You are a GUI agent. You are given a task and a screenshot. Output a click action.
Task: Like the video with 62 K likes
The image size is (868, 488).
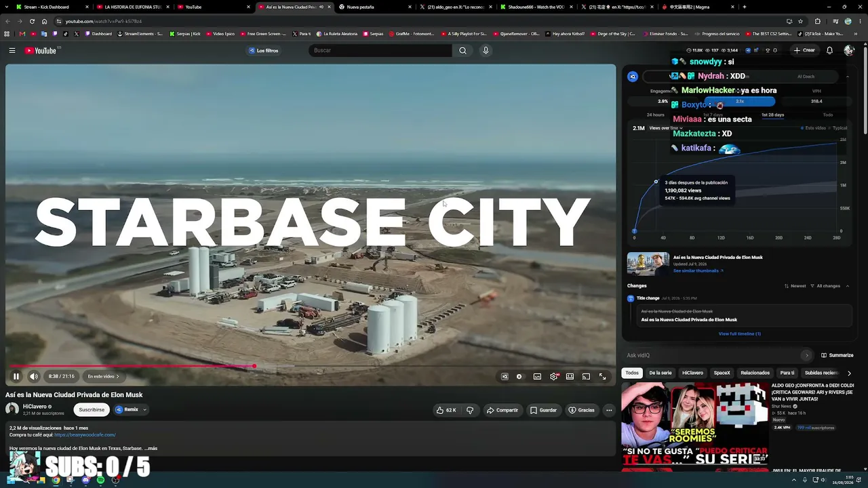pyautogui.click(x=446, y=410)
